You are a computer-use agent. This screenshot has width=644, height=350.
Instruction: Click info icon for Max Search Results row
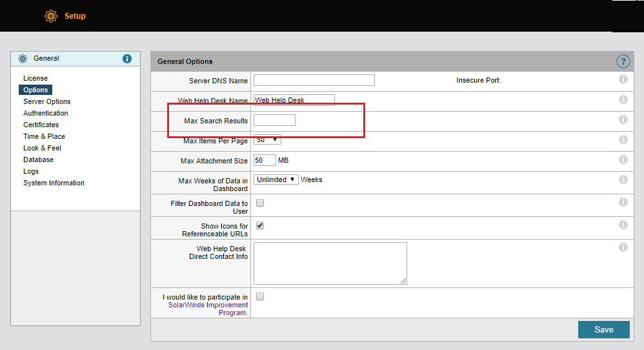pyautogui.click(x=623, y=119)
